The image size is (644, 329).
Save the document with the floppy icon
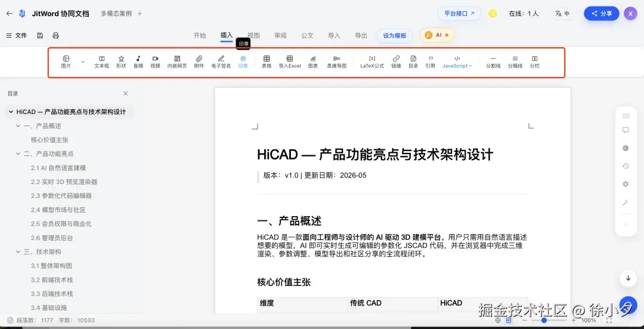40,36
